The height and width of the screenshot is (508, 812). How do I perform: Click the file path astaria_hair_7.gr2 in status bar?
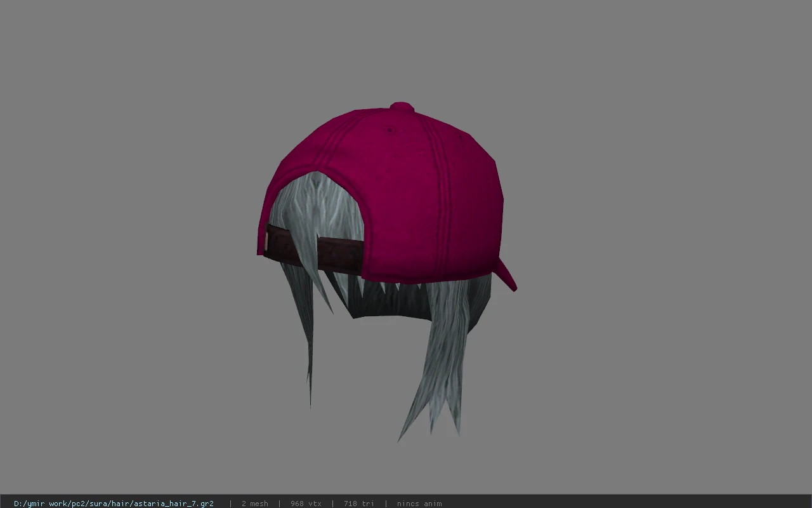pyautogui.click(x=114, y=504)
